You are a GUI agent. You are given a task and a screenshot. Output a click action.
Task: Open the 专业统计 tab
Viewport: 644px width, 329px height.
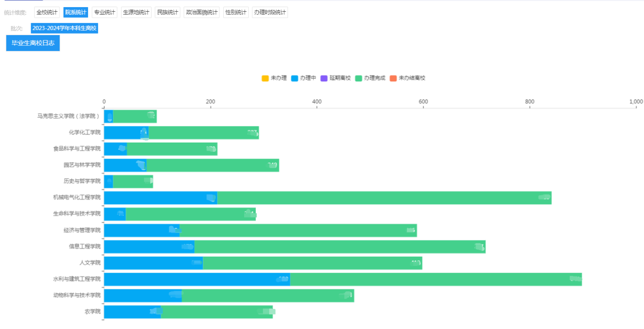pyautogui.click(x=104, y=12)
